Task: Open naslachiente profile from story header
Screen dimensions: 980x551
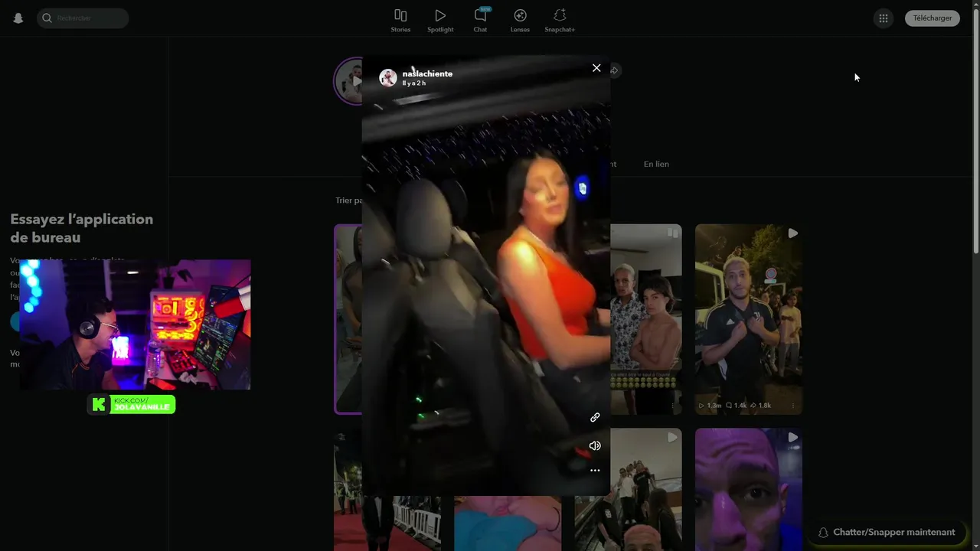Action: click(x=427, y=73)
